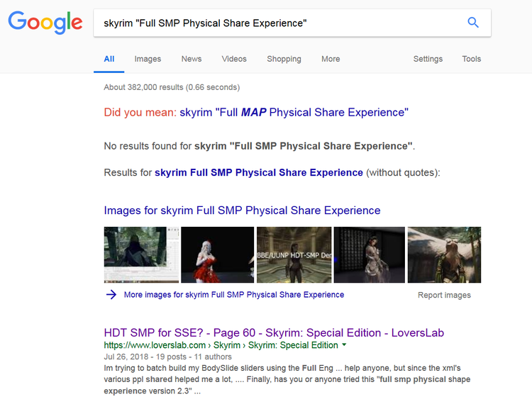Click the Did you mean Full MAP suggestion
The width and height of the screenshot is (532, 409).
click(x=294, y=112)
